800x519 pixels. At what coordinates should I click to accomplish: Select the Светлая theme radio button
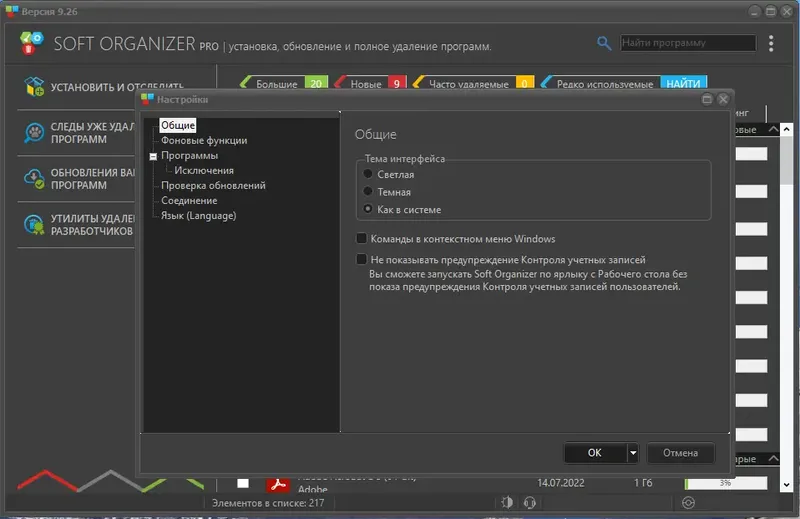click(x=367, y=174)
